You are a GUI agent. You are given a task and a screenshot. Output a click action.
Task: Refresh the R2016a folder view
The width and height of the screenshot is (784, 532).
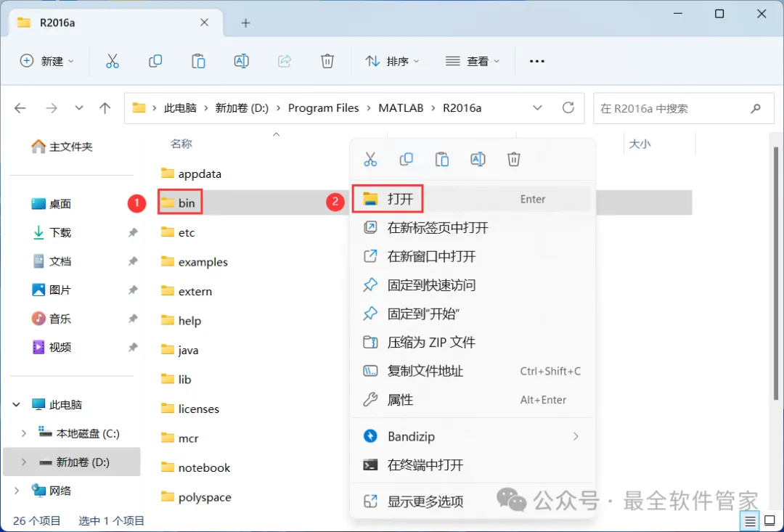(x=568, y=107)
